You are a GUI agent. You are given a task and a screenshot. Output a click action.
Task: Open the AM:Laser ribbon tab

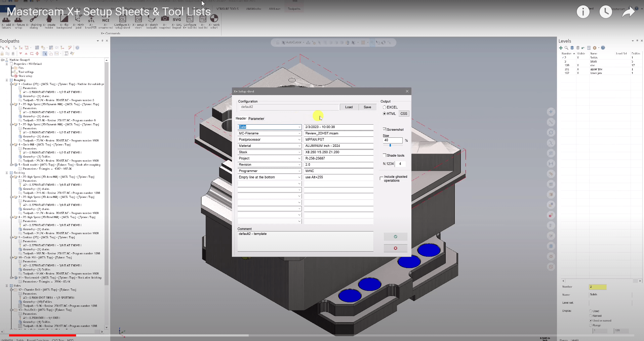click(275, 9)
